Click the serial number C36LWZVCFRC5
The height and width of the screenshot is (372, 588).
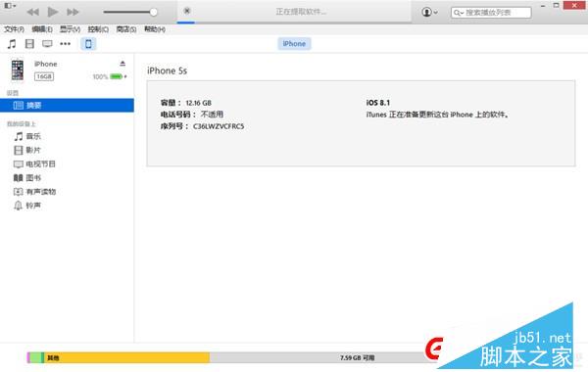[x=219, y=126]
